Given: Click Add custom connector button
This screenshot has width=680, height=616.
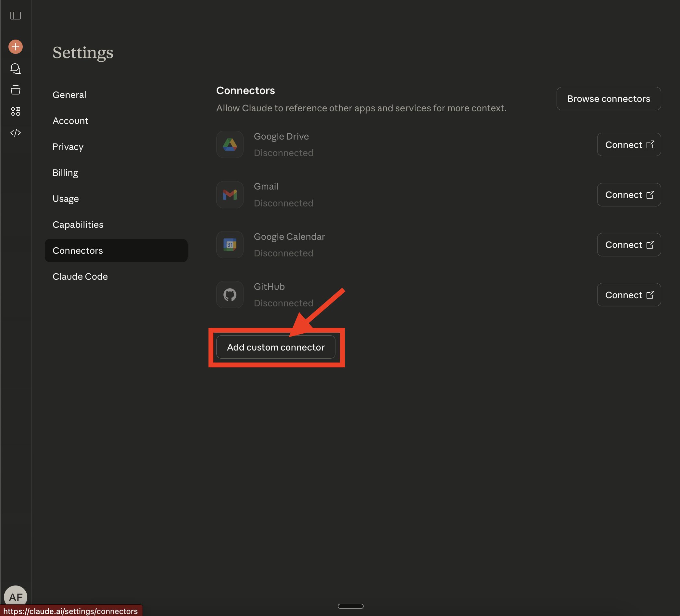Looking at the screenshot, I should point(276,347).
